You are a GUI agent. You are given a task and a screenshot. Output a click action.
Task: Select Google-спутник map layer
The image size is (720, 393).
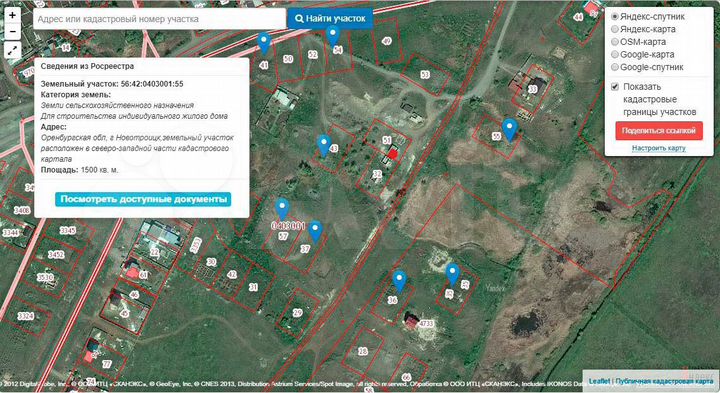click(614, 67)
